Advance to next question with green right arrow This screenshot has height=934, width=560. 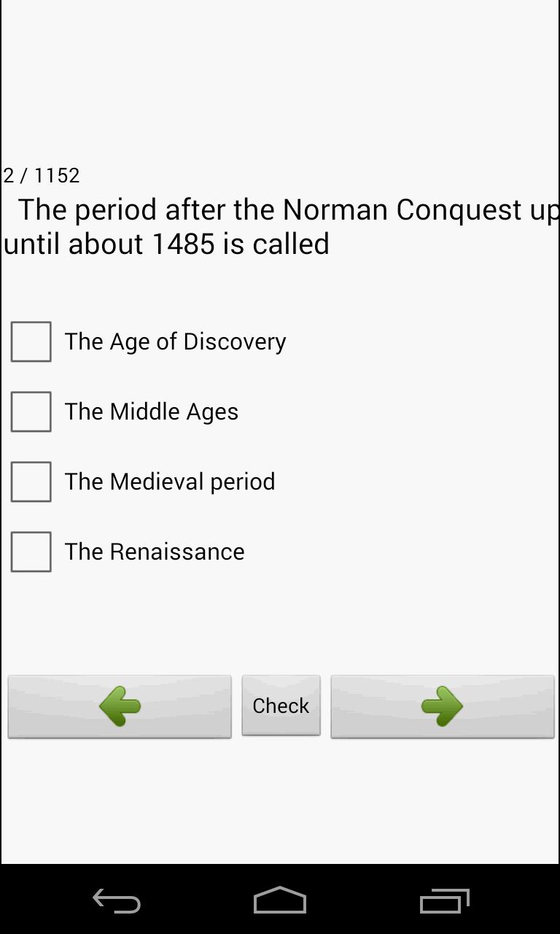click(443, 706)
